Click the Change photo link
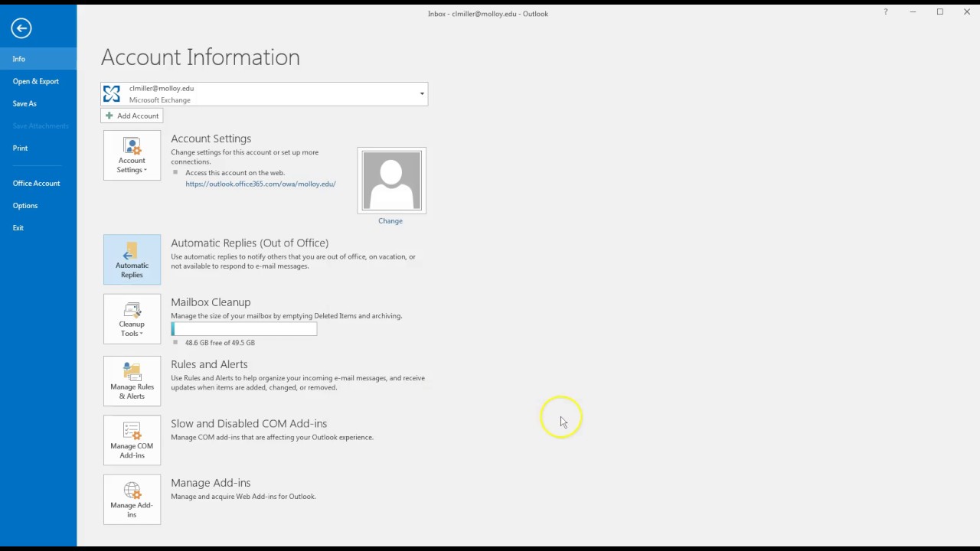The width and height of the screenshot is (980, 551). 390,221
